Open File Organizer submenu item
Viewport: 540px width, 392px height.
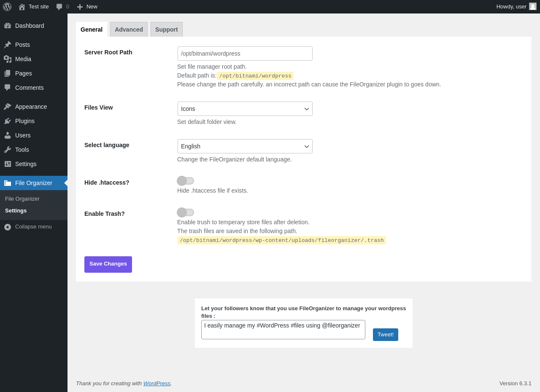[x=22, y=199]
